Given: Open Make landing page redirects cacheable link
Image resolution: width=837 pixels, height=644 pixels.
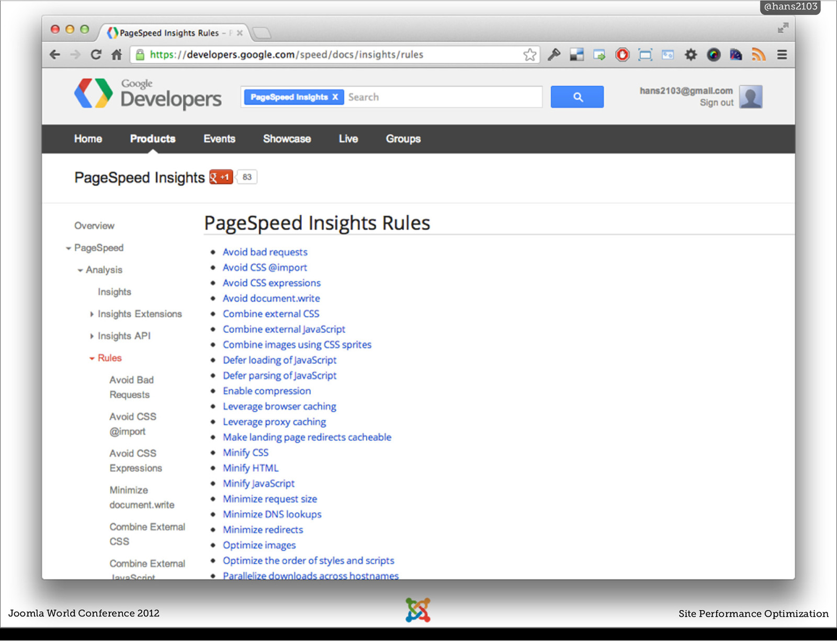Looking at the screenshot, I should click(x=307, y=437).
